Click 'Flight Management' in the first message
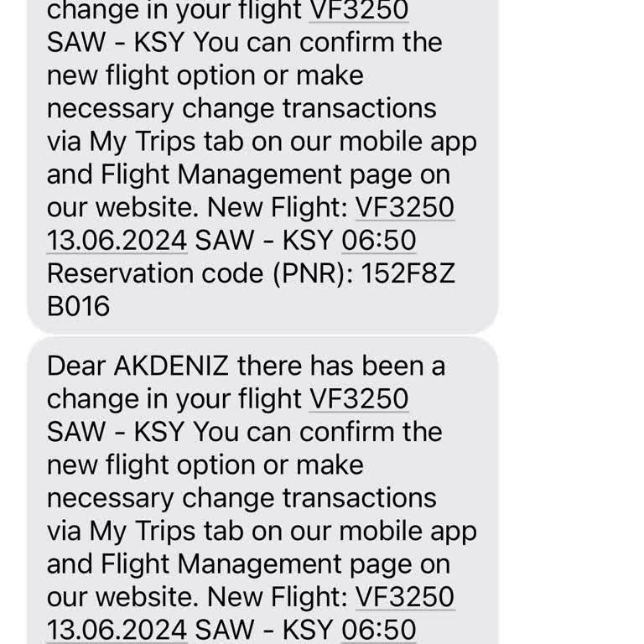The image size is (644, 644). [x=221, y=175]
